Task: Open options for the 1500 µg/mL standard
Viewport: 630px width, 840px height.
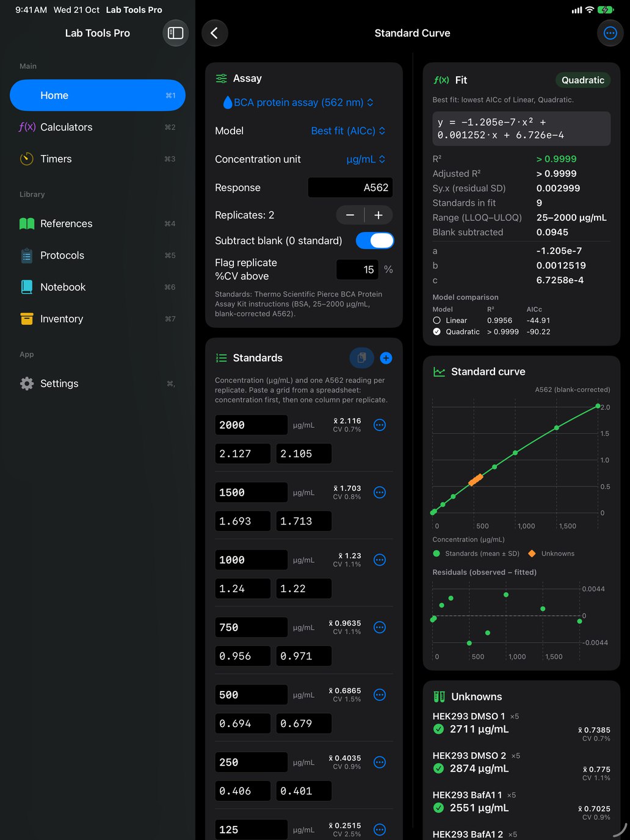Action: (380, 493)
